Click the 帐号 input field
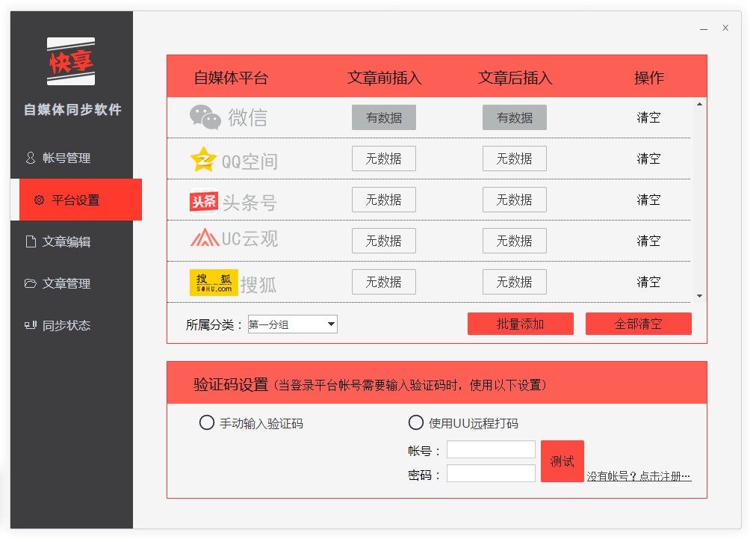 tap(491, 451)
